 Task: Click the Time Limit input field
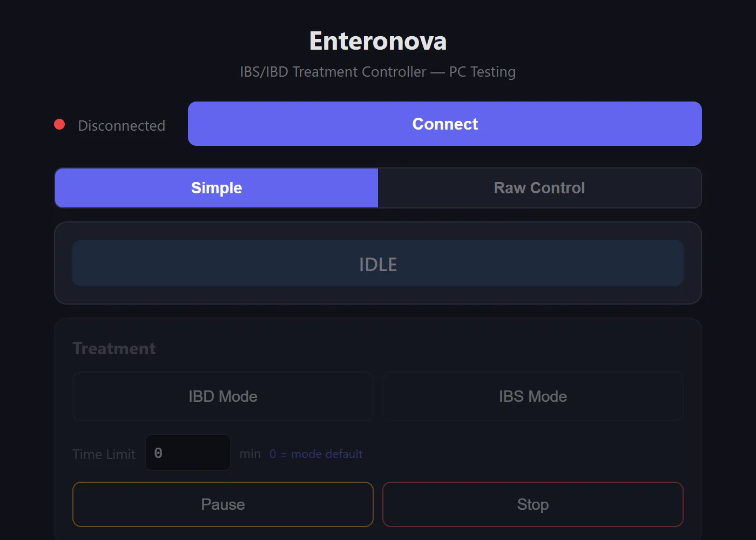[x=188, y=453]
